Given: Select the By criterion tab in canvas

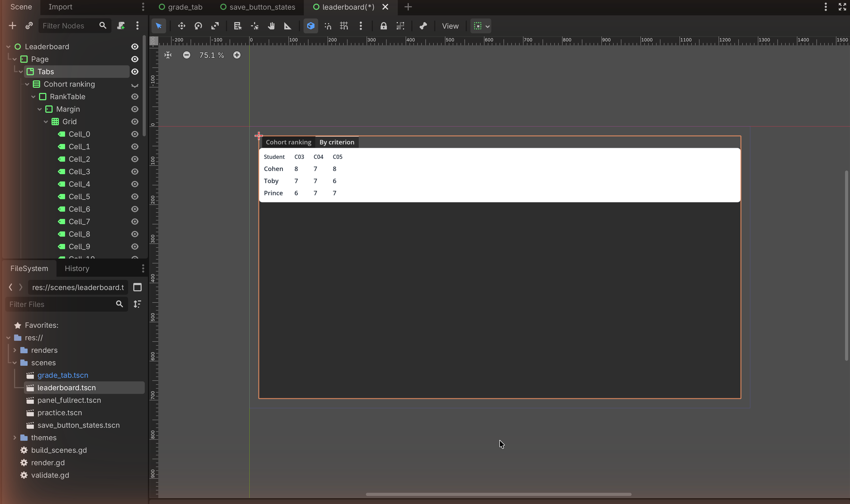Looking at the screenshot, I should click(x=337, y=142).
